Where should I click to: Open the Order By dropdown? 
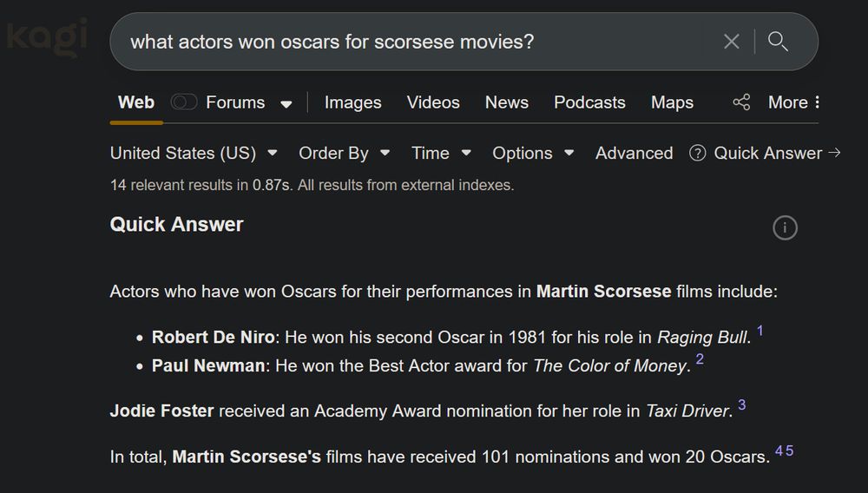tap(345, 153)
